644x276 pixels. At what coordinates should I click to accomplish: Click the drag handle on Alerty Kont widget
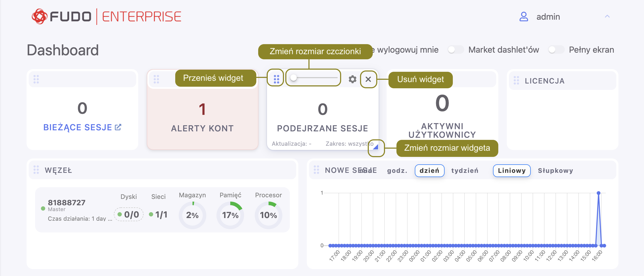click(156, 79)
